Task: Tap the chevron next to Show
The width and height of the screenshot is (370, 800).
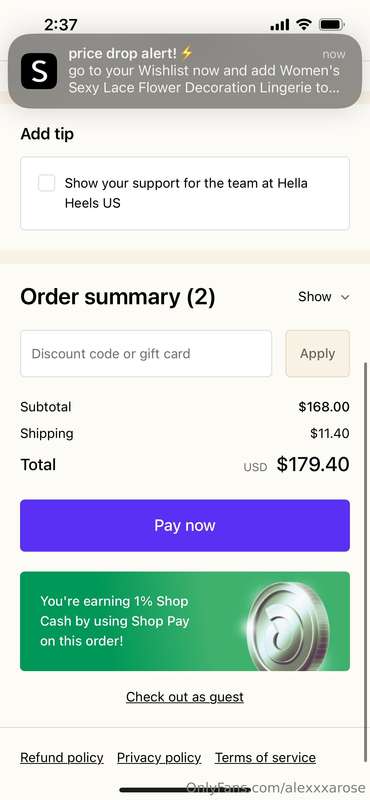Action: [345, 297]
